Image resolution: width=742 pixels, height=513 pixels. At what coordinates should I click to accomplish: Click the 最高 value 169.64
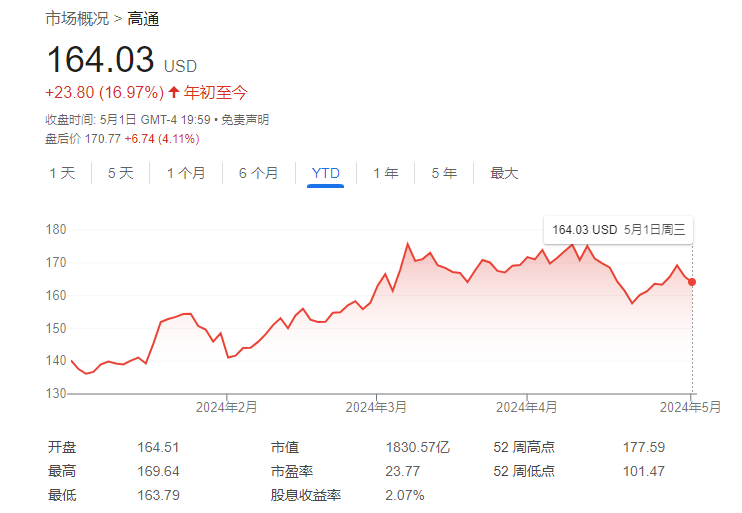(x=158, y=471)
